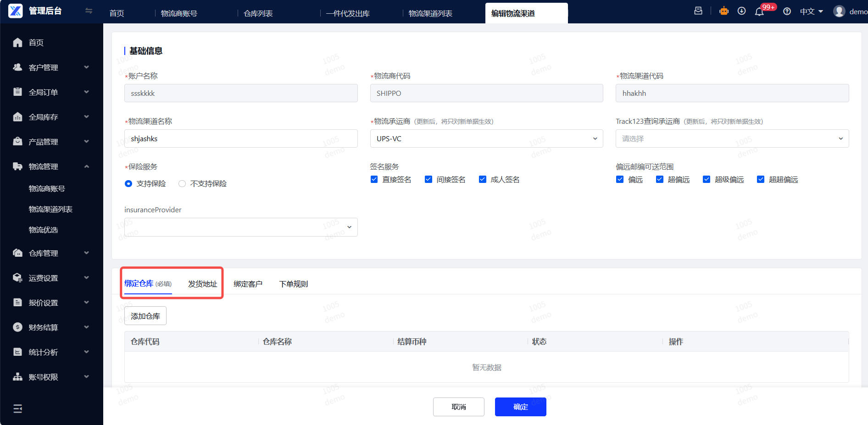Switch to the 一件代发出库 top tab
The width and height of the screenshot is (868, 425).
coord(348,13)
